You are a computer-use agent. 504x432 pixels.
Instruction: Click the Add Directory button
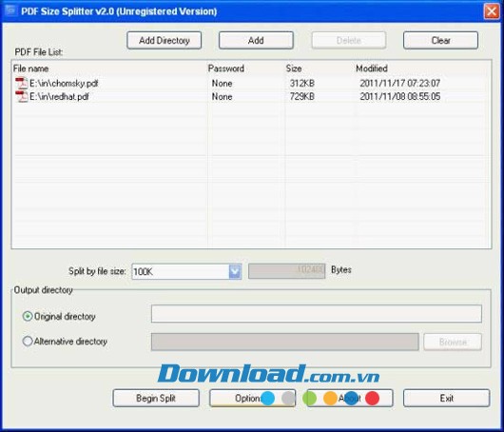click(x=165, y=40)
